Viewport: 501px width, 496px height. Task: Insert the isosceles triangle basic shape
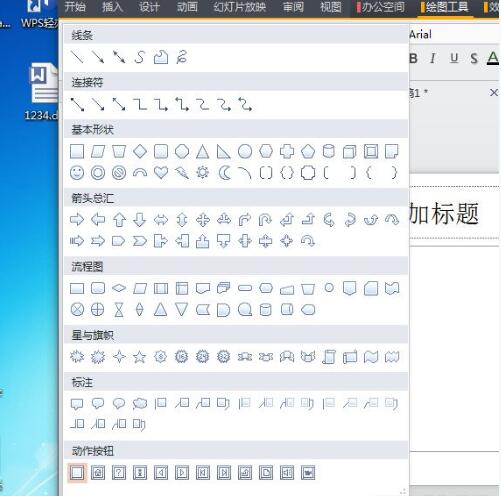[x=203, y=152]
